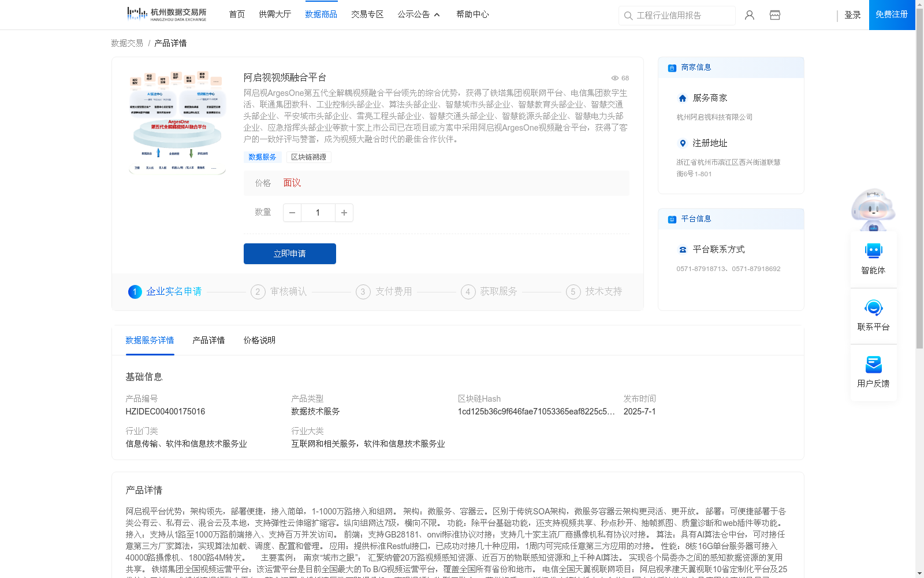Click the 登录 link
Image resolution: width=924 pixels, height=578 pixels.
pos(852,15)
